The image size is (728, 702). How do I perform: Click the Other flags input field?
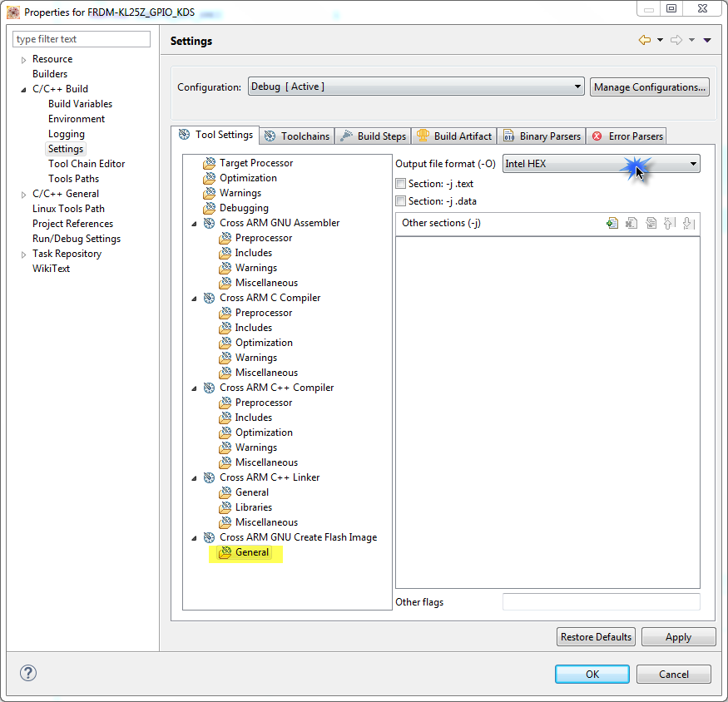[x=602, y=601]
